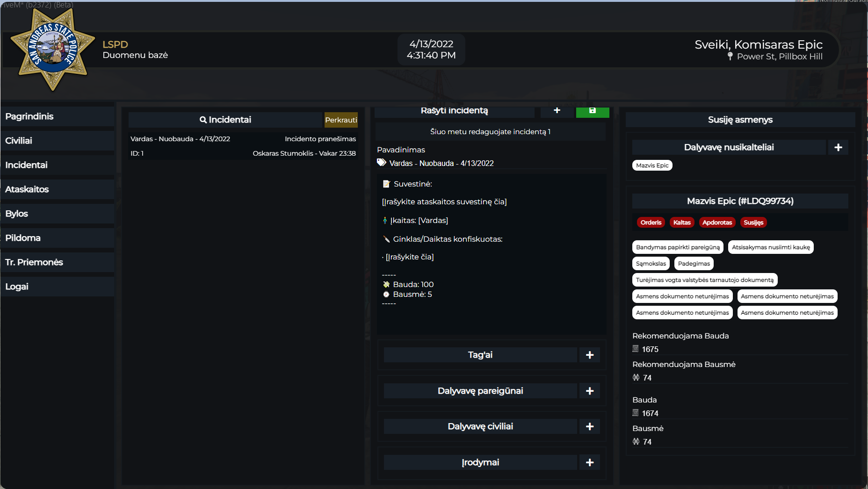Viewport: 868px width, 489px height.
Task: Click the green save incident icon
Action: click(593, 111)
